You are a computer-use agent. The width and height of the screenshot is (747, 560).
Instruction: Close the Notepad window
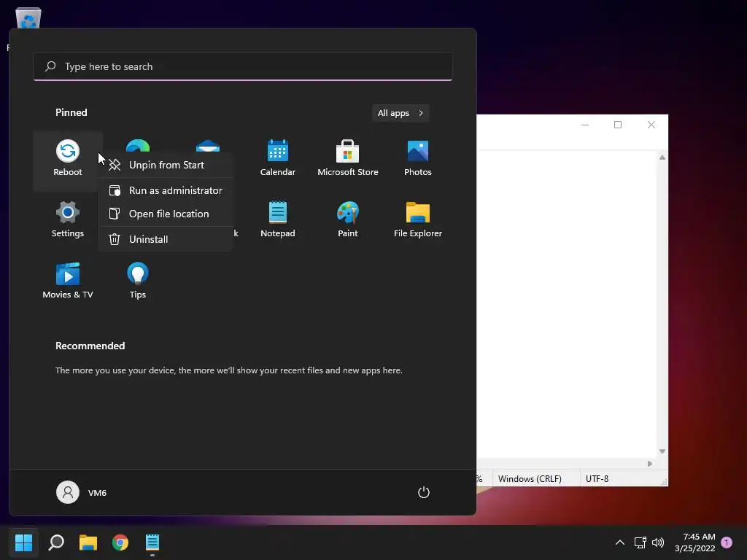[x=651, y=125]
